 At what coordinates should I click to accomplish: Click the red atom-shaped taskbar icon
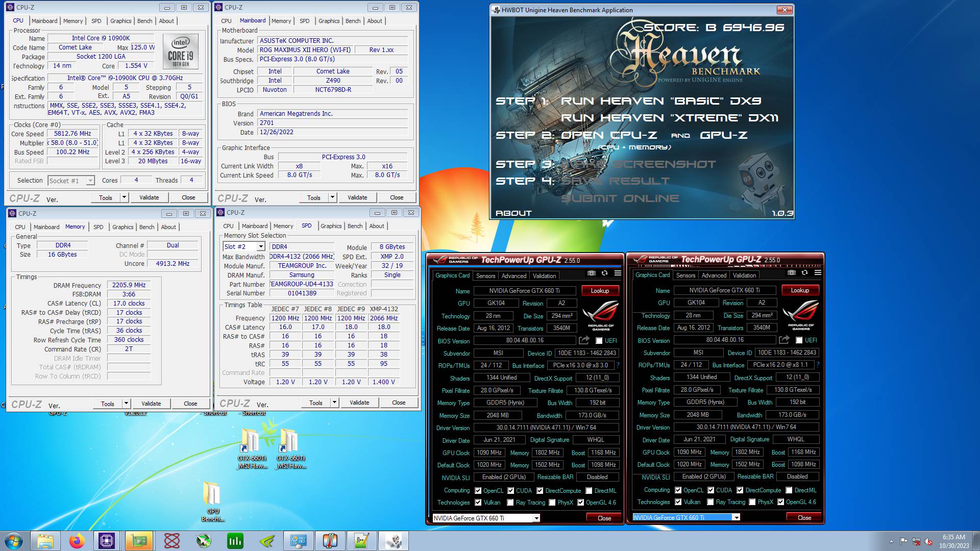coord(172,541)
